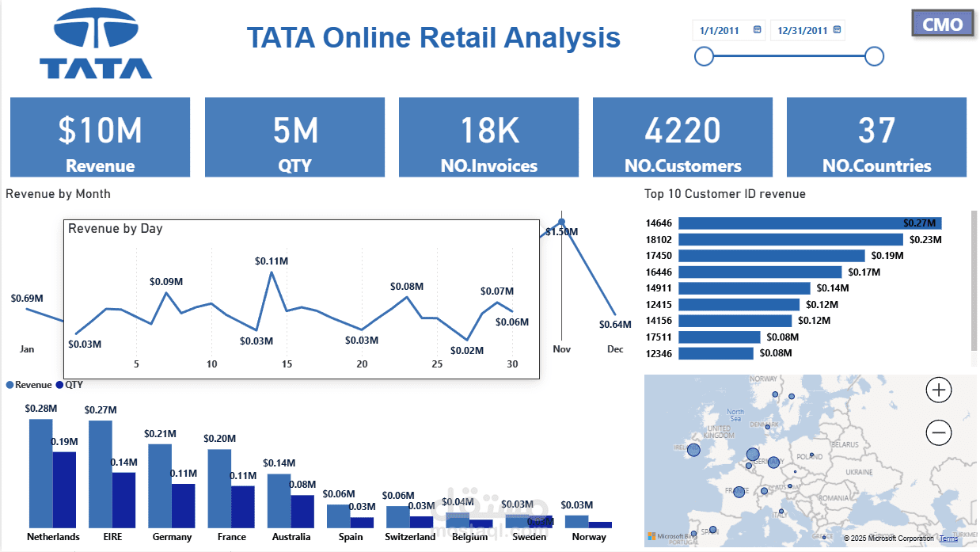Select customer 12346 revenue bar

(716, 353)
